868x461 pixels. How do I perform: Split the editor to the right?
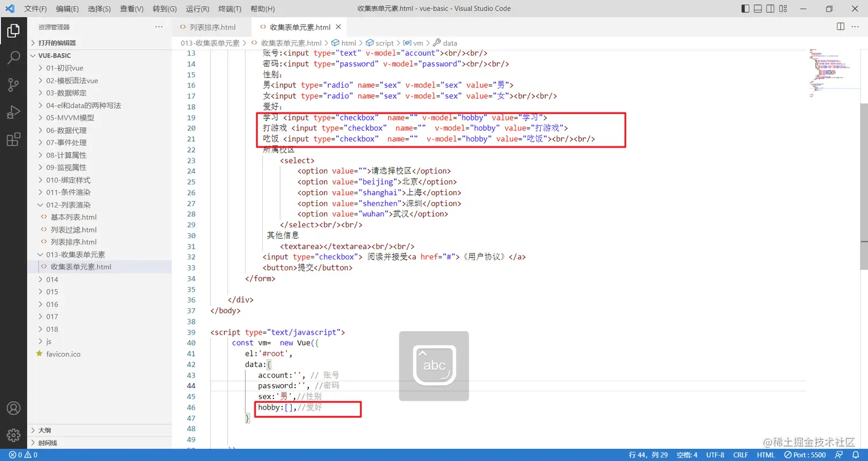[840, 26]
